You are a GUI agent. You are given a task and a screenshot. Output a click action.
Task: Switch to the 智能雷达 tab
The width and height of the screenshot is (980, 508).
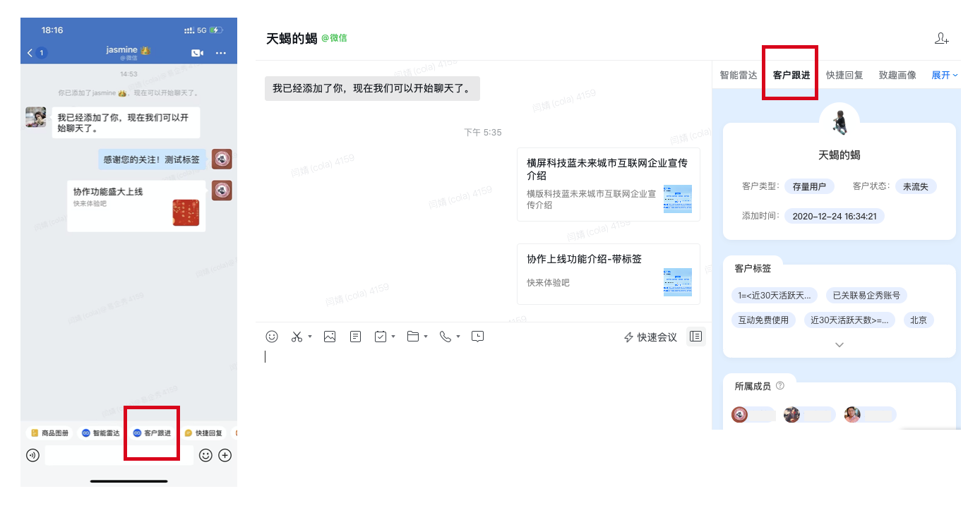click(x=739, y=75)
